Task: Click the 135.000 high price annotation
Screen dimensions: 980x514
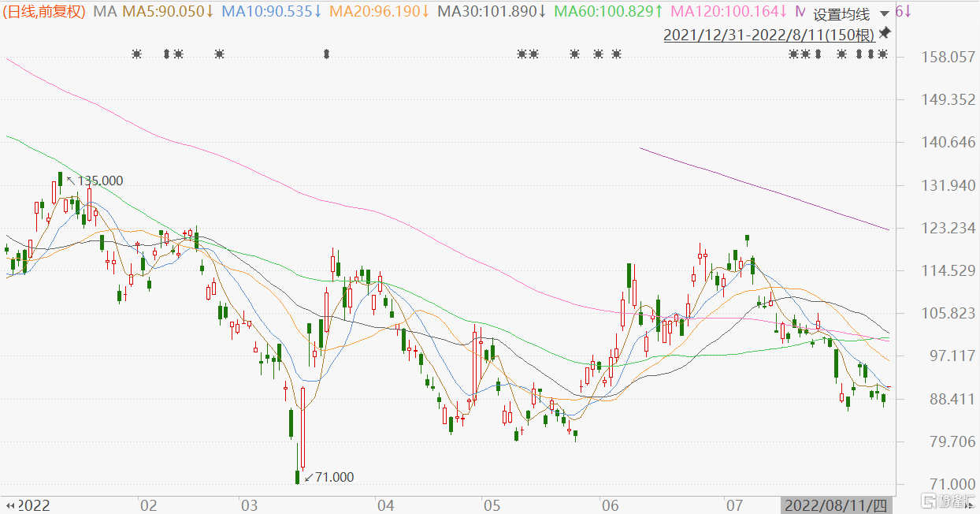Action: (x=100, y=181)
